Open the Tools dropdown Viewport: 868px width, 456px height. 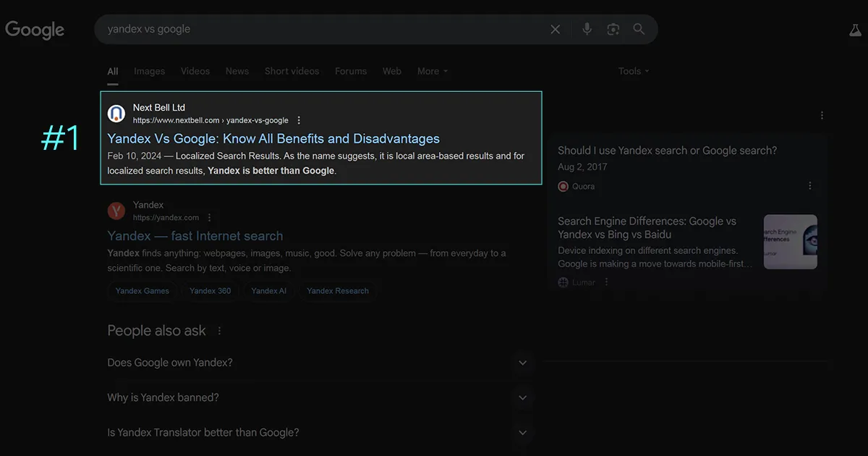point(634,71)
